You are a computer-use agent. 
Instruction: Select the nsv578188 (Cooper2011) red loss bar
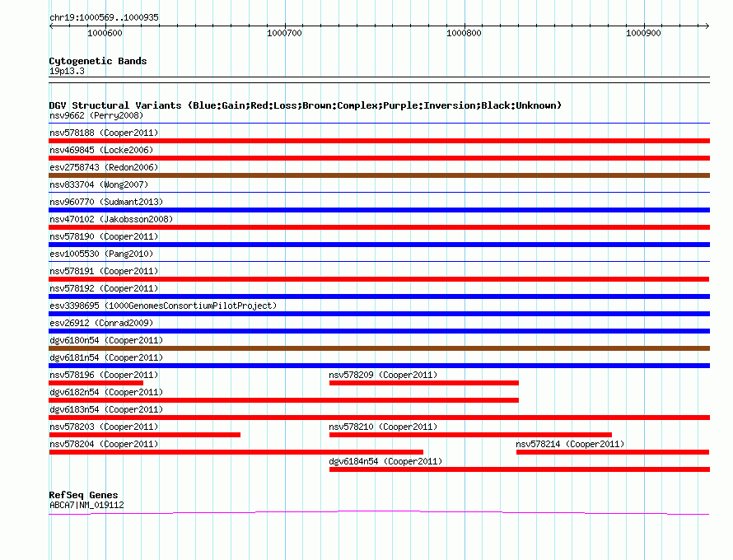(x=379, y=141)
